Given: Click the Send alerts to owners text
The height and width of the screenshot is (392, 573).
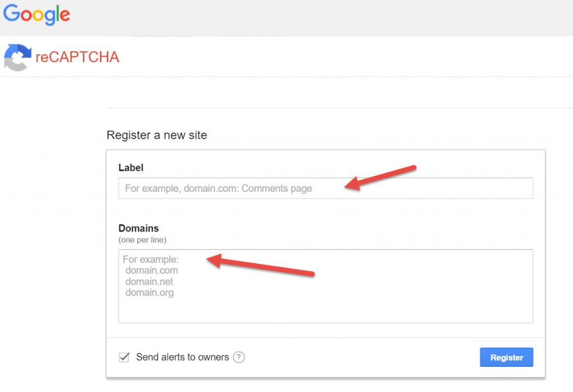Looking at the screenshot, I should coord(182,357).
